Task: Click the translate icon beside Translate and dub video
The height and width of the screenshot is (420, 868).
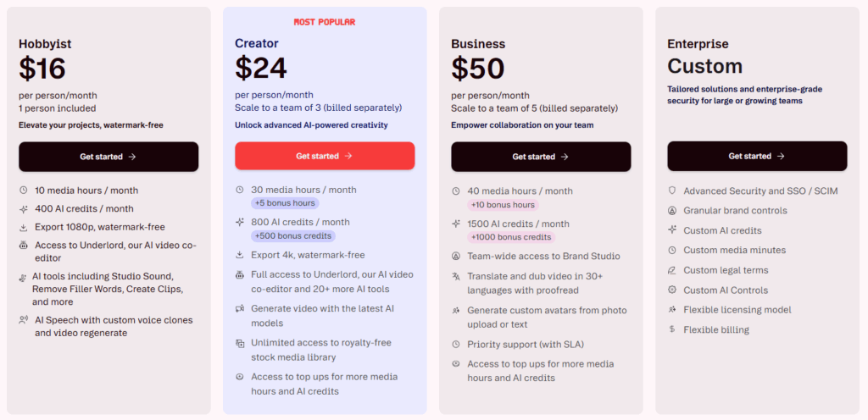Action: coord(456,277)
